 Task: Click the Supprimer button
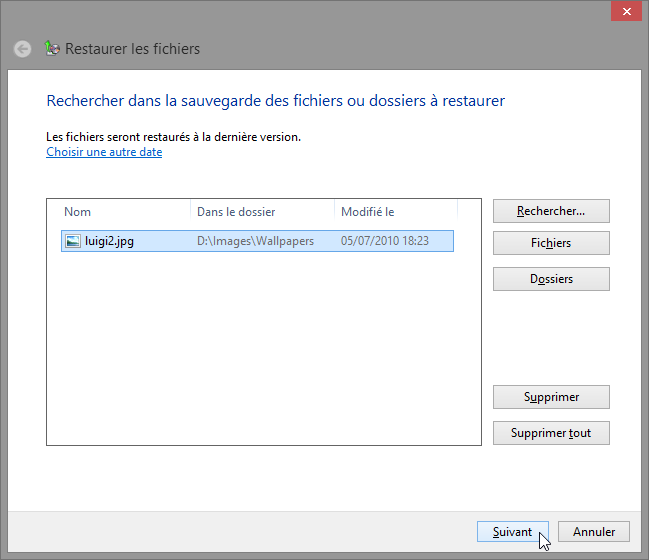(x=551, y=397)
